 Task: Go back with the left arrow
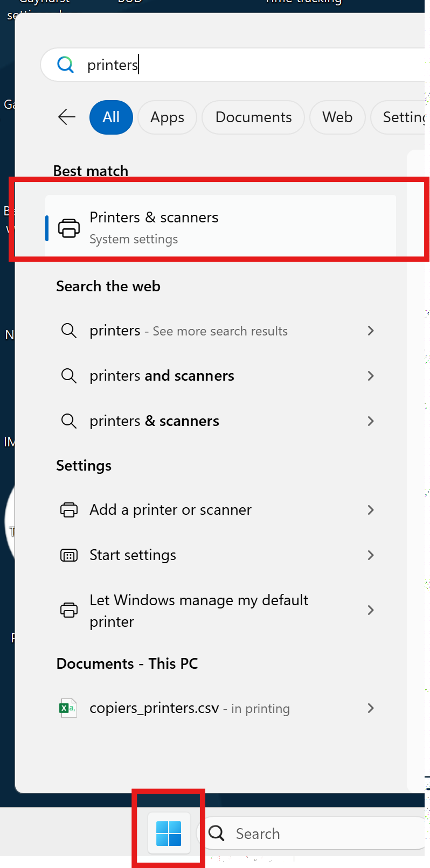point(67,117)
